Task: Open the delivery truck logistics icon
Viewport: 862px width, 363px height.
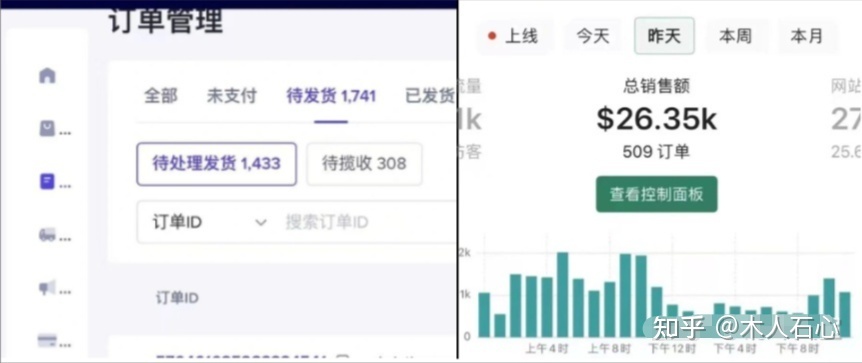Action: pos(47,235)
